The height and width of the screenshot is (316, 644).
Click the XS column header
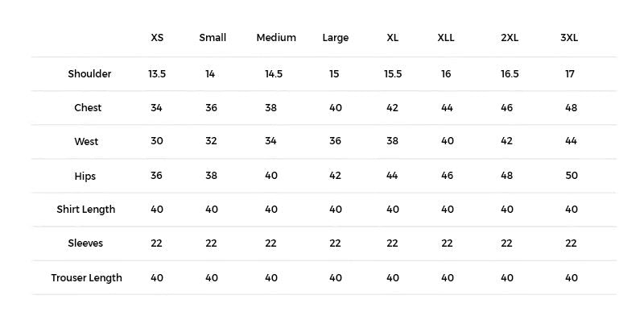click(x=157, y=37)
